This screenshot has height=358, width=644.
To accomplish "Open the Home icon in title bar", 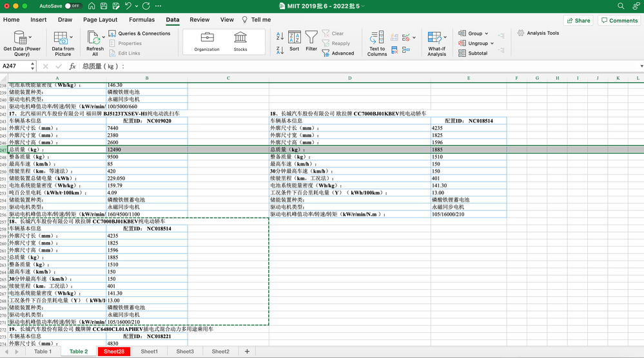I will [x=92, y=6].
